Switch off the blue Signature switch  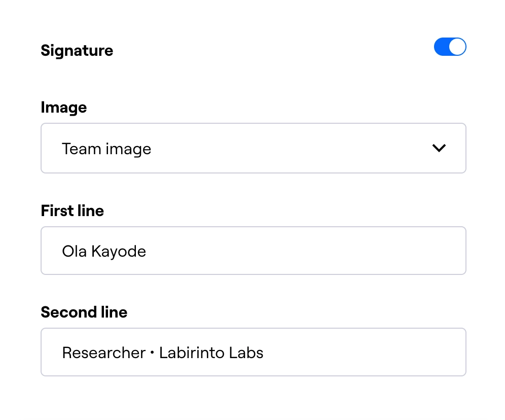[x=450, y=47]
